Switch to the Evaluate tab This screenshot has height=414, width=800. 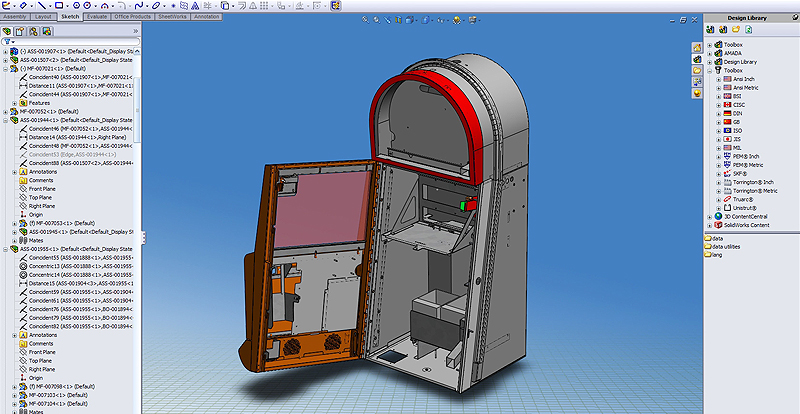pos(98,17)
